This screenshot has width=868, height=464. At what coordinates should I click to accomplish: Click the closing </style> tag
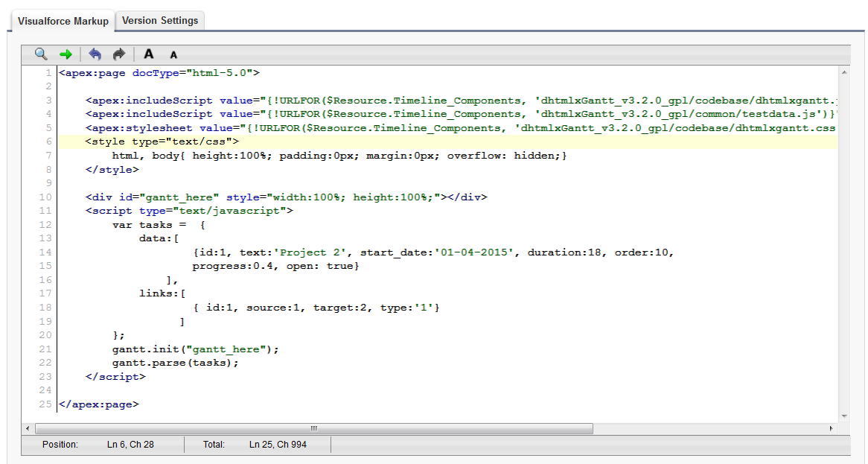[112, 169]
